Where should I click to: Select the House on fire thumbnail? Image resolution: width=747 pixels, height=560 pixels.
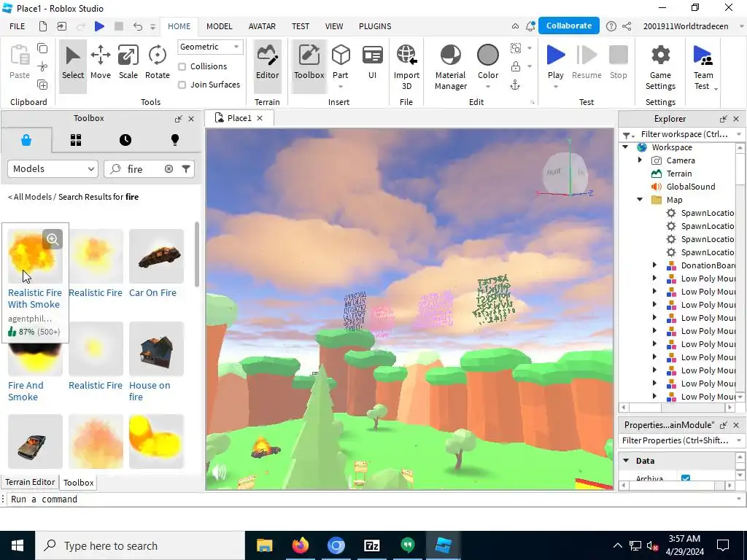pos(156,349)
